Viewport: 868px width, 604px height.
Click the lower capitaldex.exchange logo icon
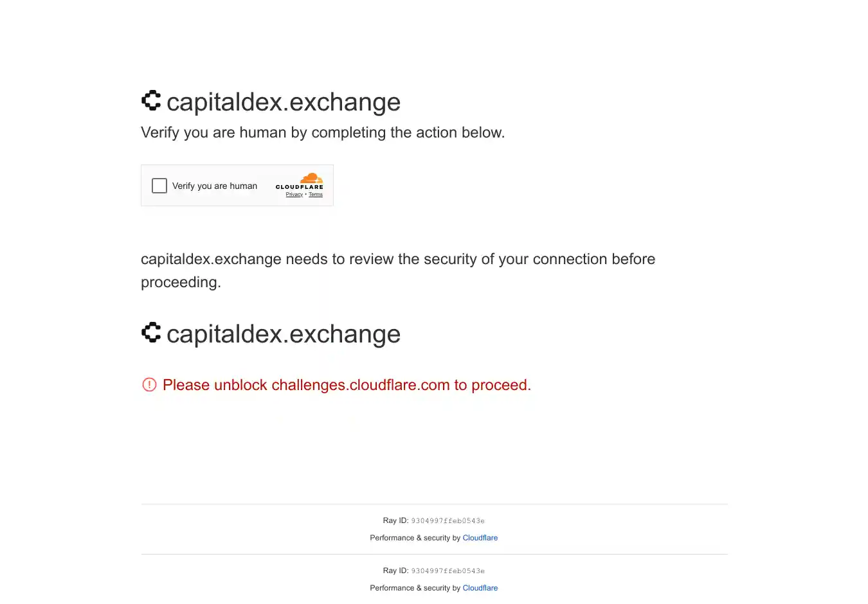[x=151, y=333]
